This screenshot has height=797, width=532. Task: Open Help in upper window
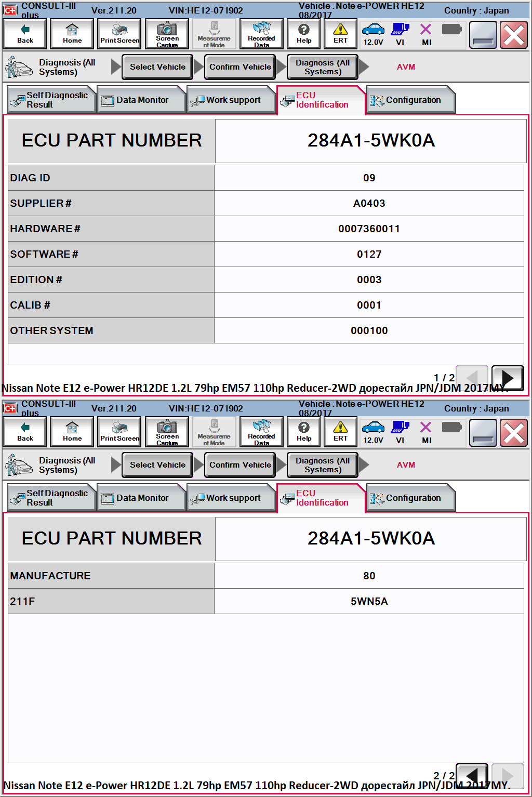(304, 34)
